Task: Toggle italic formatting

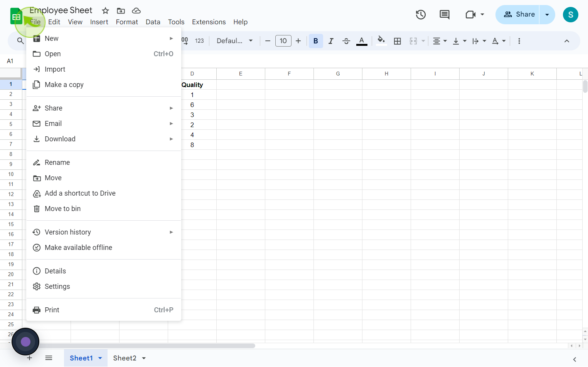Action: point(331,41)
